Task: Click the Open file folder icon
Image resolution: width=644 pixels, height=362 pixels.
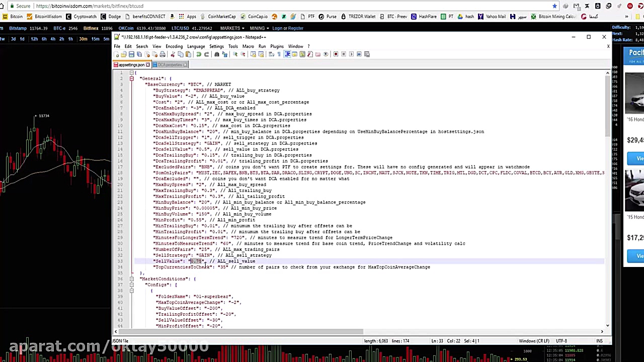Action: tap(124, 54)
